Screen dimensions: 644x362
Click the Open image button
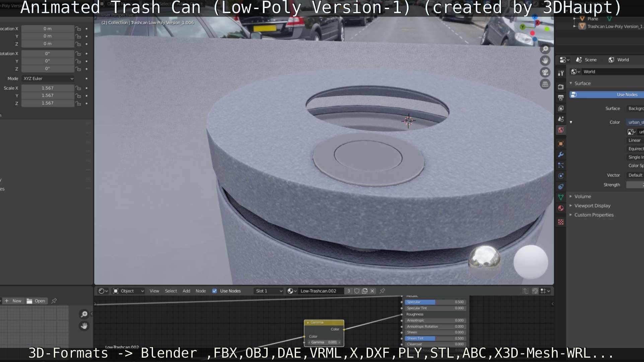tap(36, 301)
